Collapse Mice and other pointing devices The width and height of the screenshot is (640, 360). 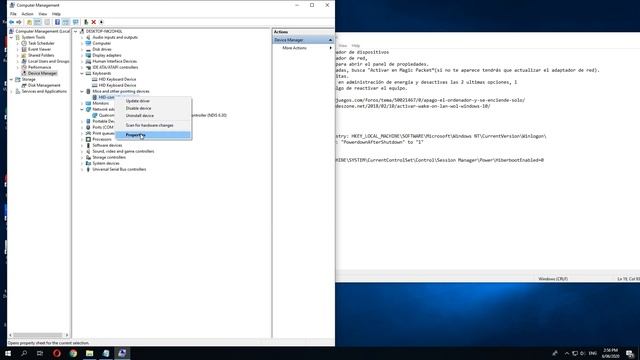pyautogui.click(x=82, y=91)
